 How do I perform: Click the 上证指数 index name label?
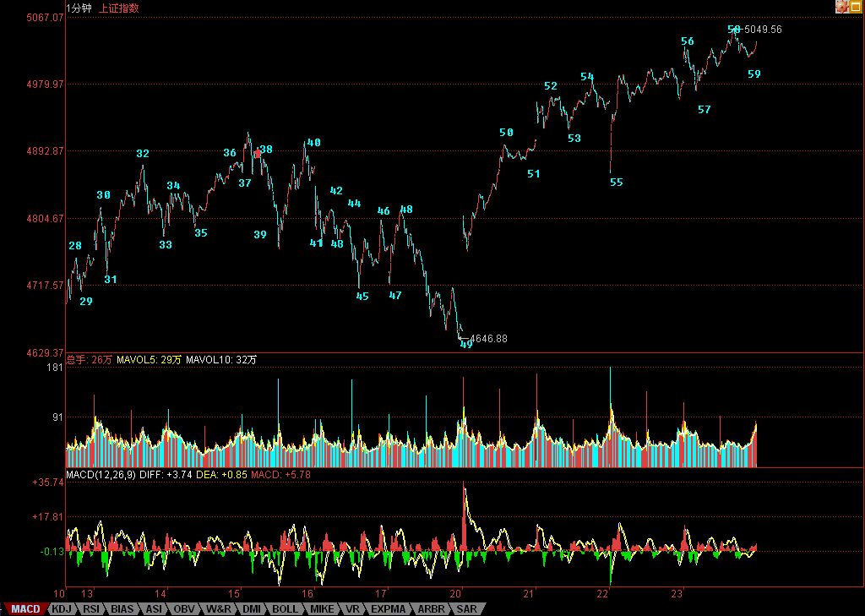[119, 8]
